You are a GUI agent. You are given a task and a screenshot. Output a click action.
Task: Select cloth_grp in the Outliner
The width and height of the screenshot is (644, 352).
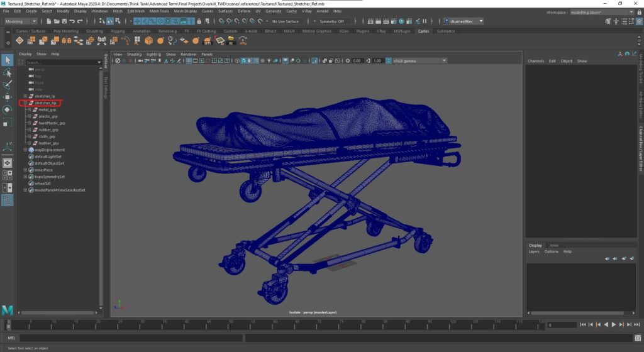coord(47,136)
